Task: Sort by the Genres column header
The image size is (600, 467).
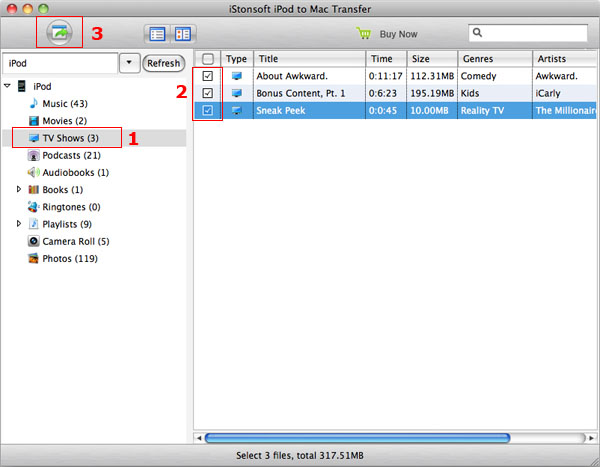Action: [x=495, y=59]
